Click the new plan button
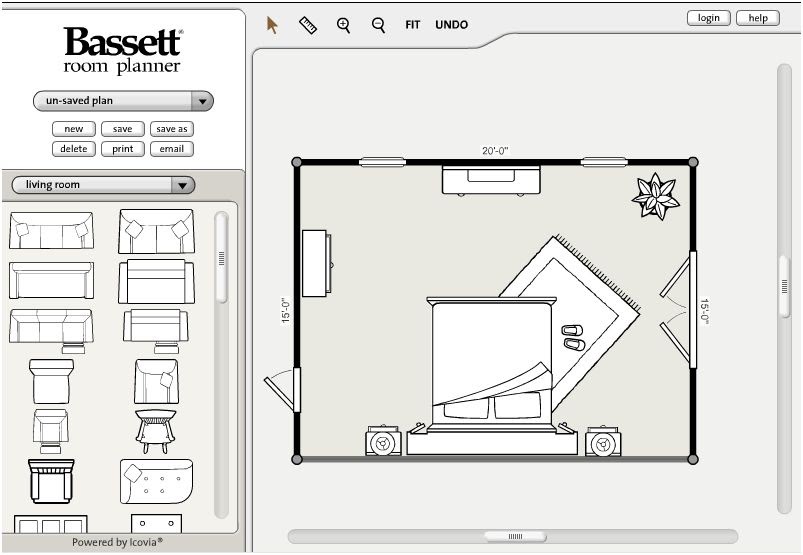803x555 pixels. point(74,129)
